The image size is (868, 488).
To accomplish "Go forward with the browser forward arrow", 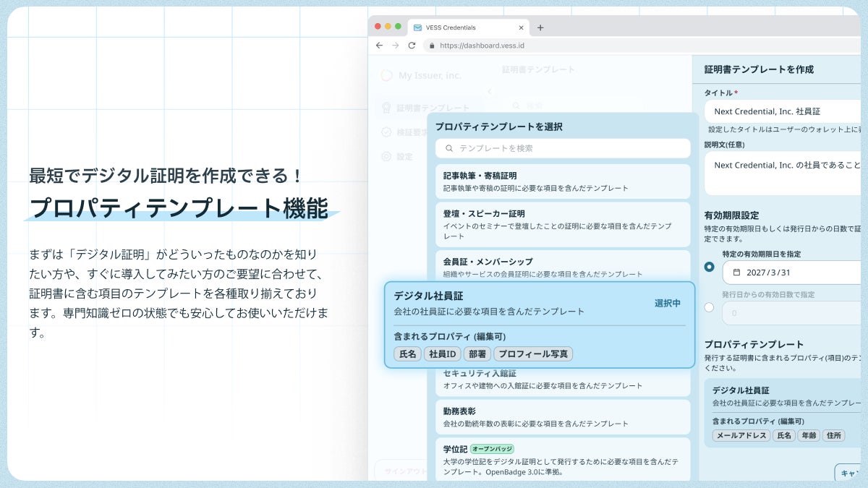I will (396, 45).
